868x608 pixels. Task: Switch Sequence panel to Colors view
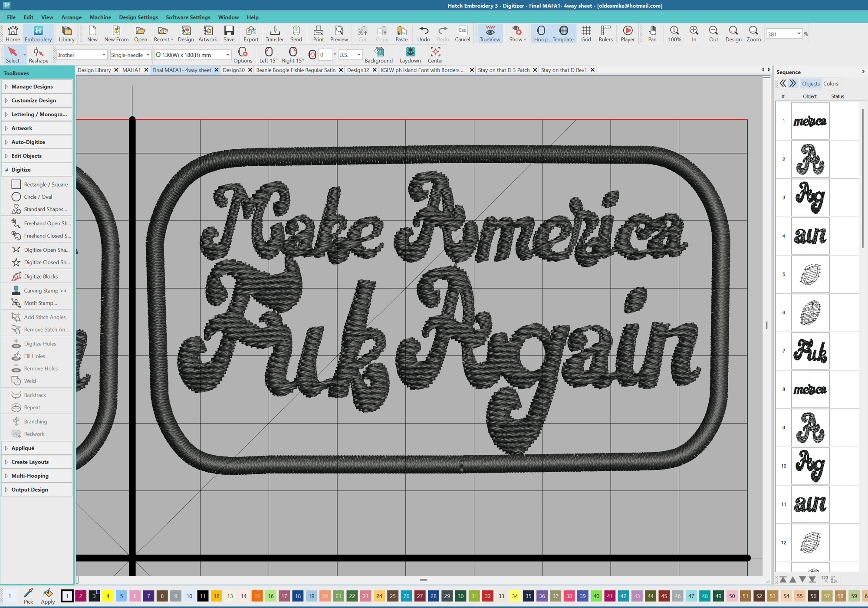point(830,83)
